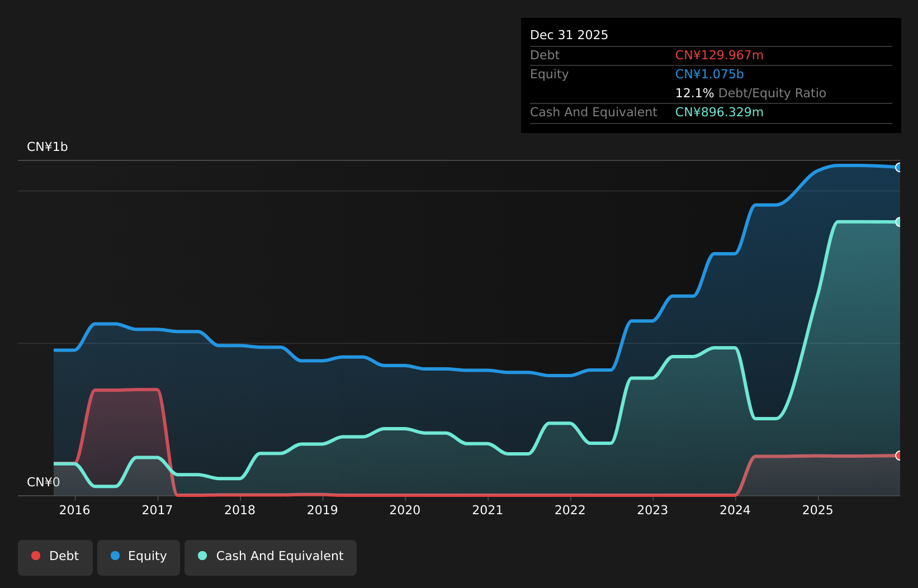Click the 2020 x-axis label
The image size is (918, 588).
pos(405,510)
